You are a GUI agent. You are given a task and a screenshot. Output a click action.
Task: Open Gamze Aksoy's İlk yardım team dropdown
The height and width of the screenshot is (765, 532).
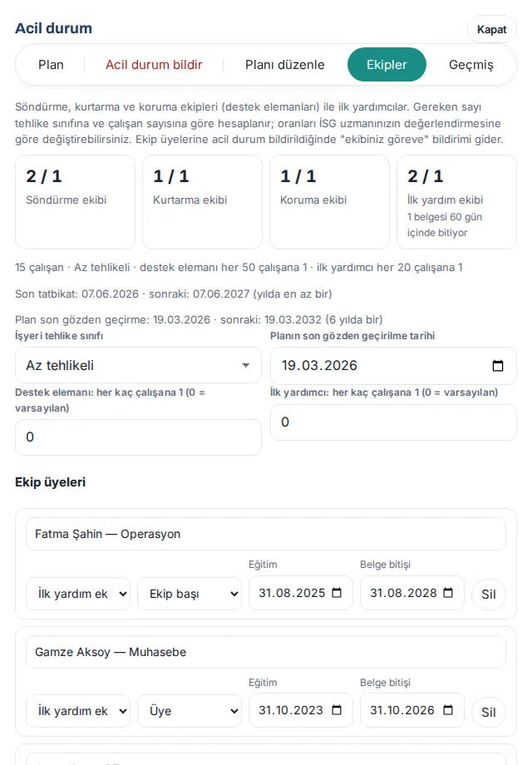(x=78, y=711)
